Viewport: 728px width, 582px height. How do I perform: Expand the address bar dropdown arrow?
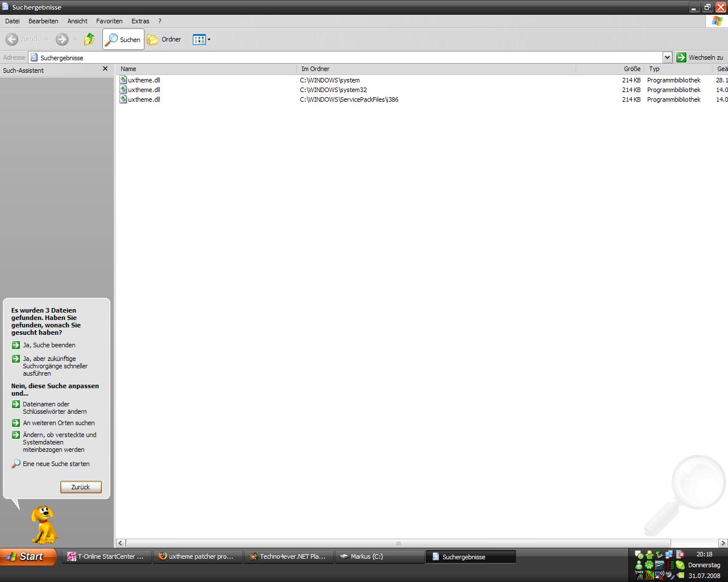click(x=667, y=57)
